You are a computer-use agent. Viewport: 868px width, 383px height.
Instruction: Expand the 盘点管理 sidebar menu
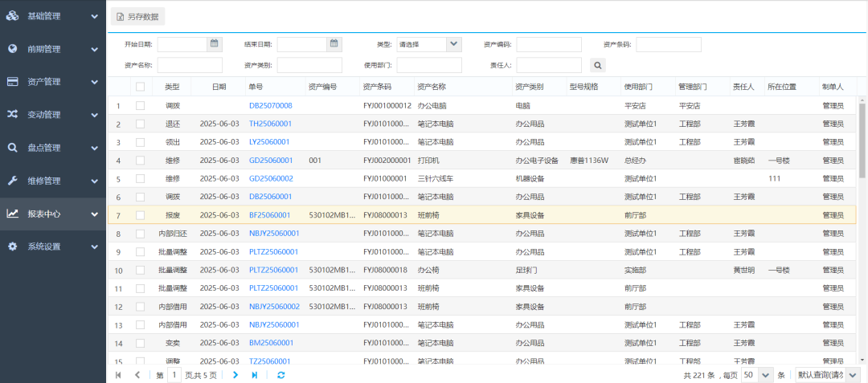click(x=53, y=148)
